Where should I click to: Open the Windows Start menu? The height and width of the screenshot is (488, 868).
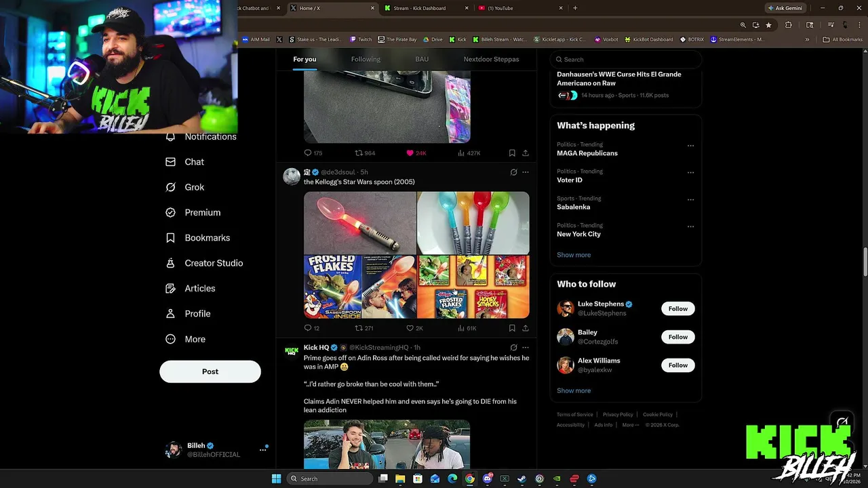(x=276, y=479)
